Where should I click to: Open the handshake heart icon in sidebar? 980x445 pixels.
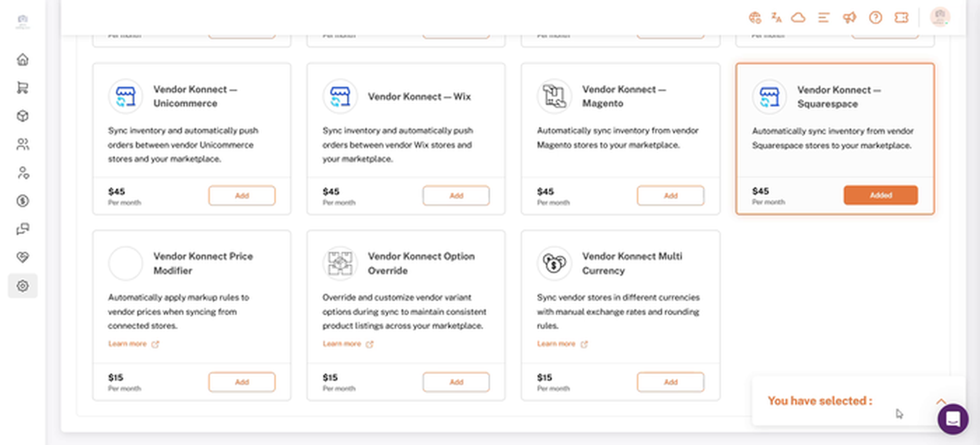click(23, 257)
